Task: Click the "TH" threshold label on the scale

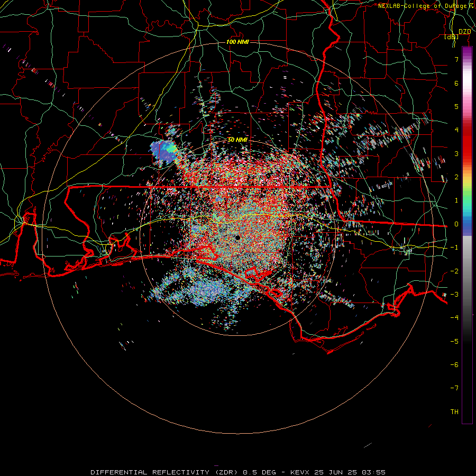Action: pos(454,412)
